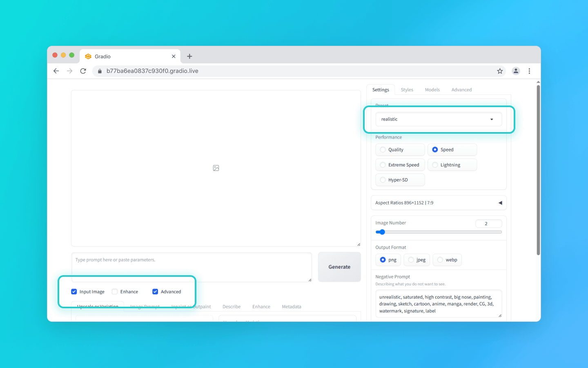Viewport: 588px width, 368px height.
Task: Click the image placeholder icon in the preview
Action: point(216,168)
